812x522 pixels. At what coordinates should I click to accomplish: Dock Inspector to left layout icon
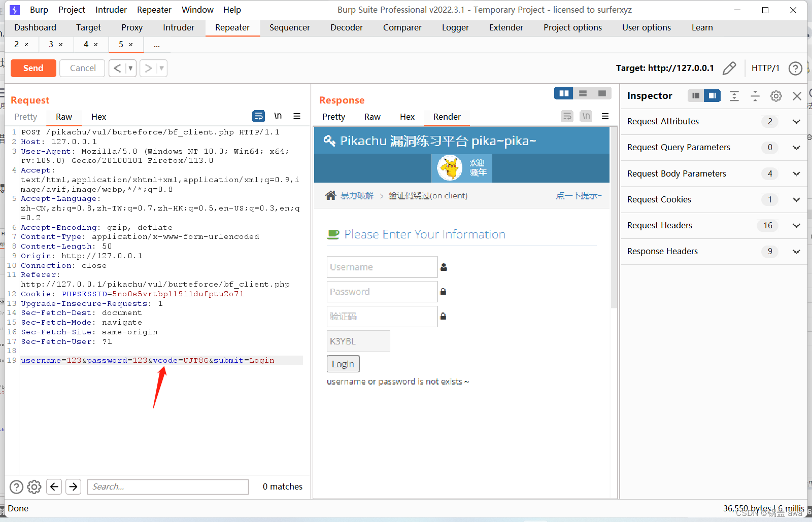click(696, 95)
